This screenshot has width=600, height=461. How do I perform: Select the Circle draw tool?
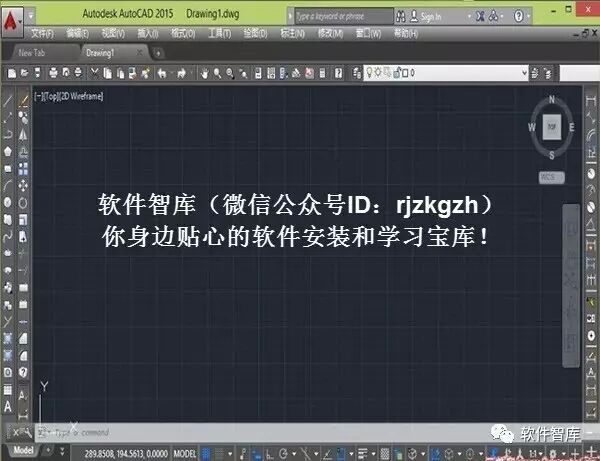click(x=7, y=202)
